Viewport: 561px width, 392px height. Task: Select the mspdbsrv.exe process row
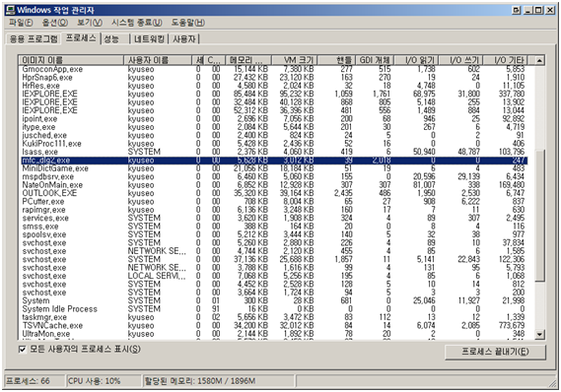(273, 176)
